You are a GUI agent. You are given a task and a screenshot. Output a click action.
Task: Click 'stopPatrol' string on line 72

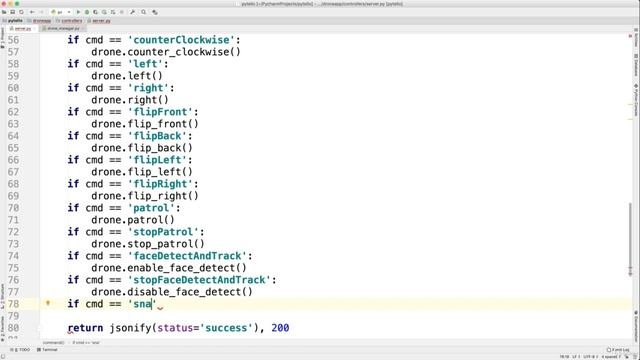tap(163, 232)
